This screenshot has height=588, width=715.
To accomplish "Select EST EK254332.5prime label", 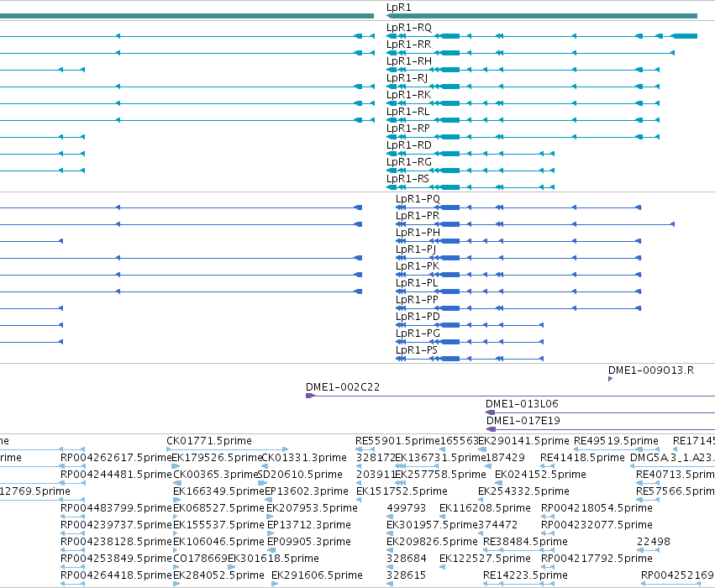I will point(523,492).
